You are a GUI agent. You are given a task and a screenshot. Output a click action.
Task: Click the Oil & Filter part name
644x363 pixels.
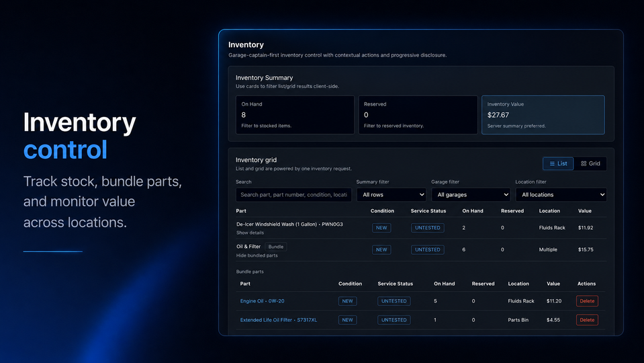(x=248, y=247)
